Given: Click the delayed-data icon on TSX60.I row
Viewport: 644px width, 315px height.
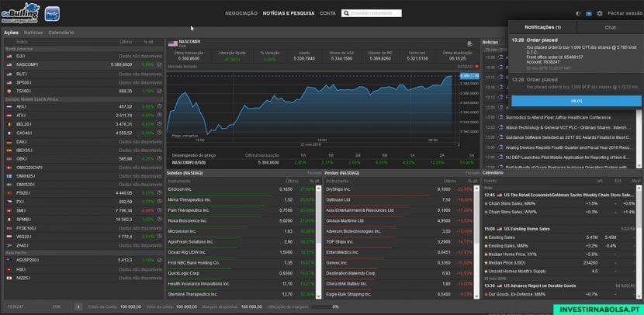Looking at the screenshot, I should click(159, 91).
